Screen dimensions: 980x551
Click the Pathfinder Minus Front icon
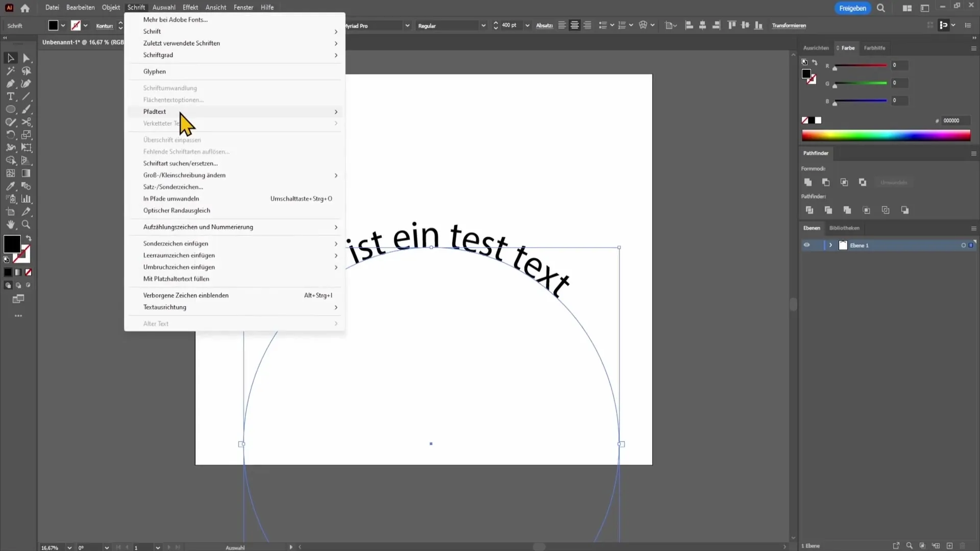pyautogui.click(x=826, y=182)
